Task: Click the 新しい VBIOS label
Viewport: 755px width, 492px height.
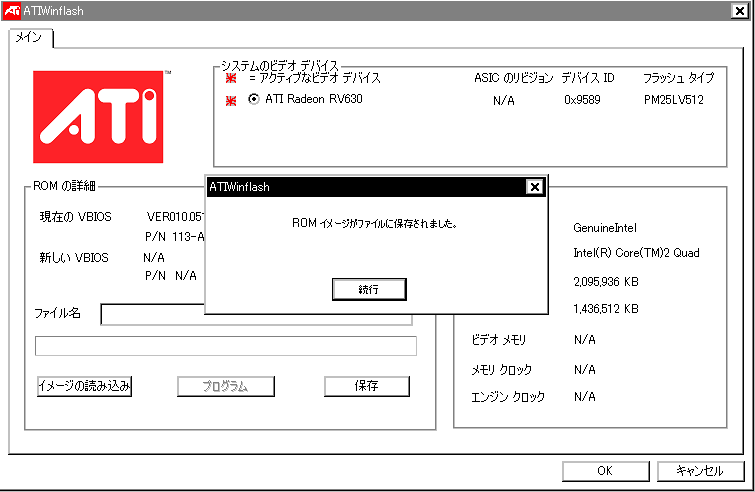Action: pos(74,258)
